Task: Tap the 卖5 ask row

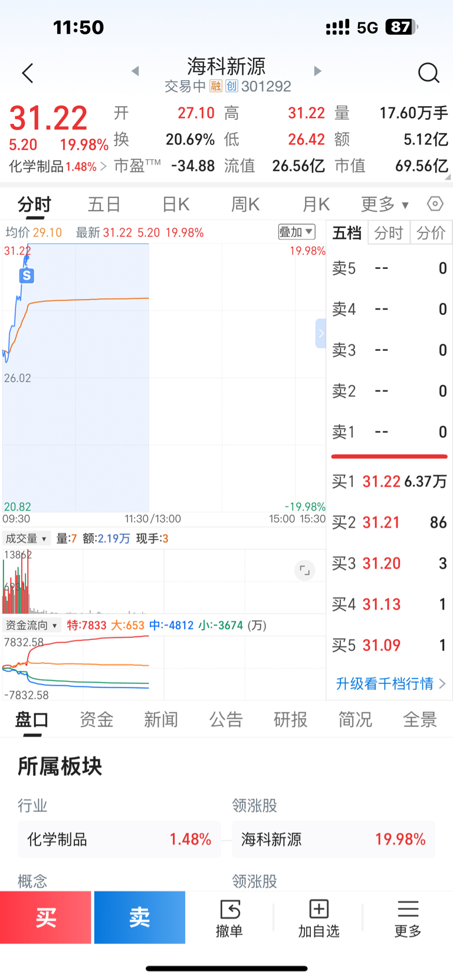Action: tap(389, 268)
